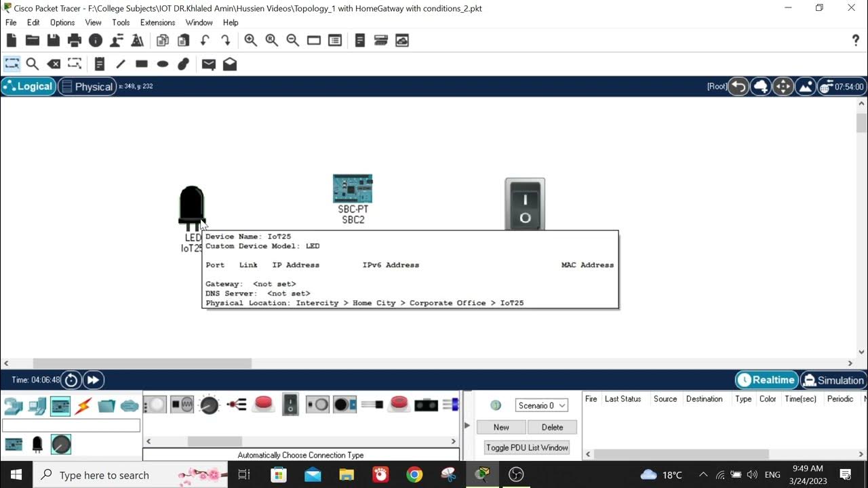Open Google Chrome from taskbar
The height and width of the screenshot is (488, 868).
click(414, 474)
